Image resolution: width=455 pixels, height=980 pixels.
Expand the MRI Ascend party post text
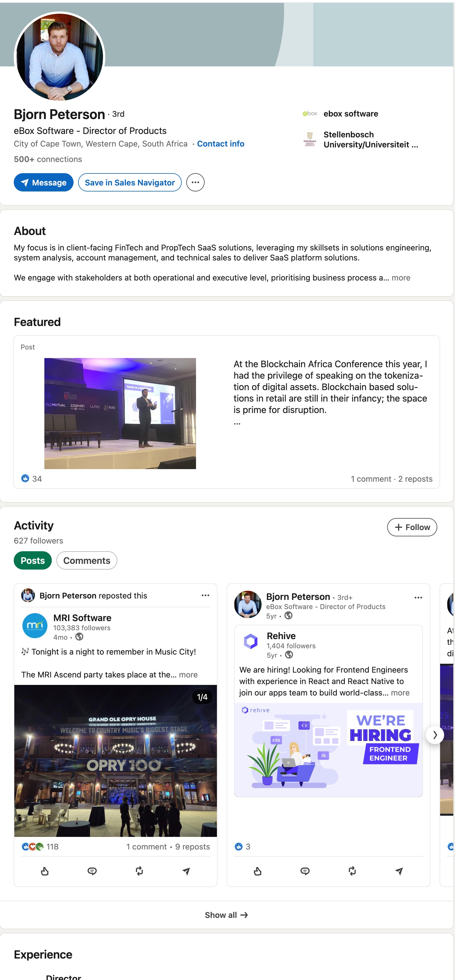tap(189, 675)
